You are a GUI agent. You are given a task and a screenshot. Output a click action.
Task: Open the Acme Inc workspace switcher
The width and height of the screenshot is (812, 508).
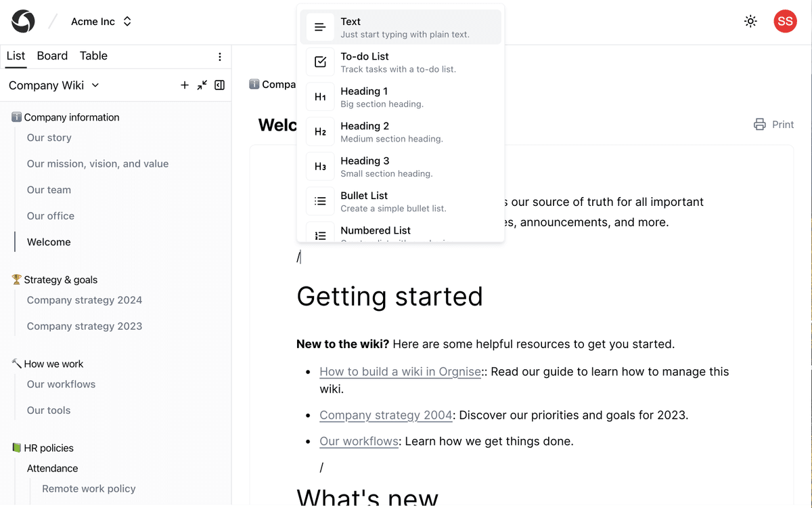pos(101,22)
